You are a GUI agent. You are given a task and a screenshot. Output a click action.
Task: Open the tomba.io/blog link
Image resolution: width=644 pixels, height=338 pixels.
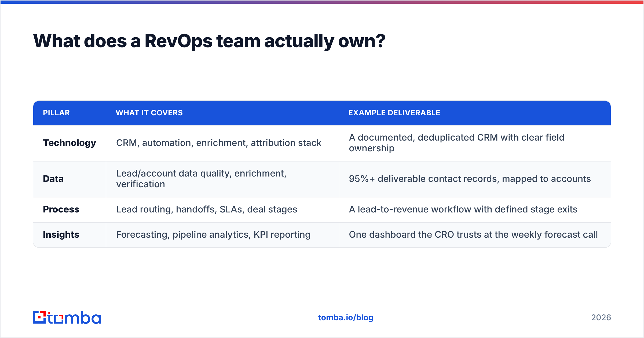point(346,318)
